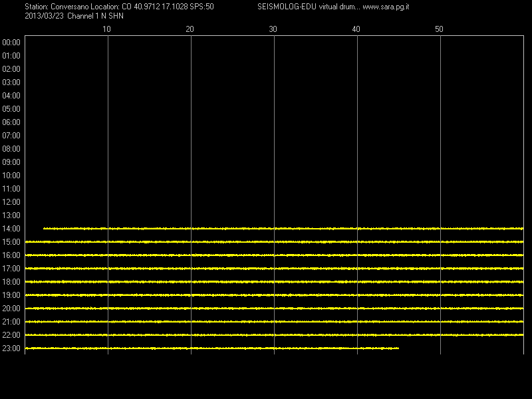The width and height of the screenshot is (532, 399).
Task: Click the www.sara.pg.it website text
Action: point(386,7)
